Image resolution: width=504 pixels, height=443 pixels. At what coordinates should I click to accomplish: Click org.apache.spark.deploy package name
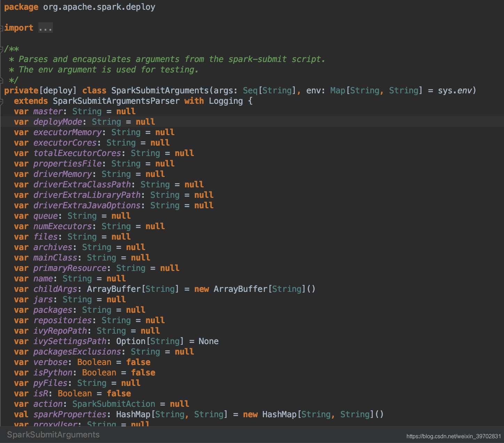point(99,7)
